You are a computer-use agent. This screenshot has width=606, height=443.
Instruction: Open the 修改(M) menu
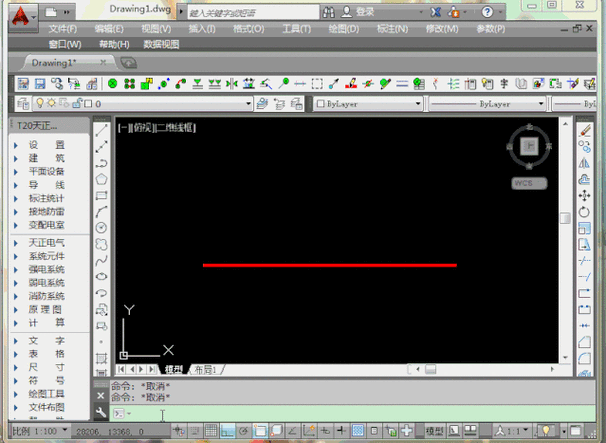(x=442, y=29)
